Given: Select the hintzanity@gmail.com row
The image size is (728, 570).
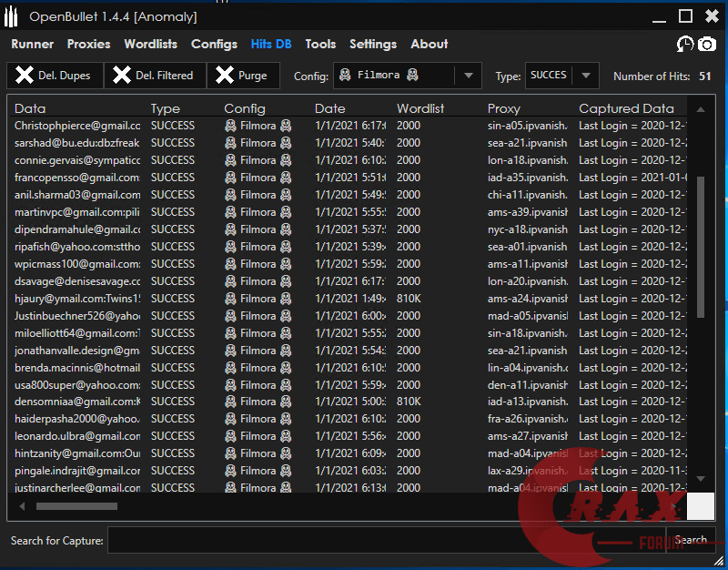Looking at the screenshot, I should (x=349, y=453).
